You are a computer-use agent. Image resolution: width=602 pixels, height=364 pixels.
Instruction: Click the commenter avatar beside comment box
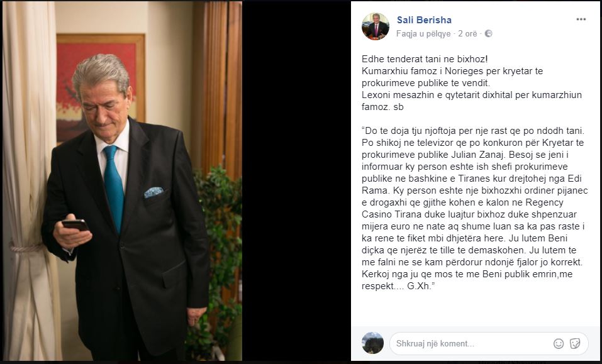(372, 343)
